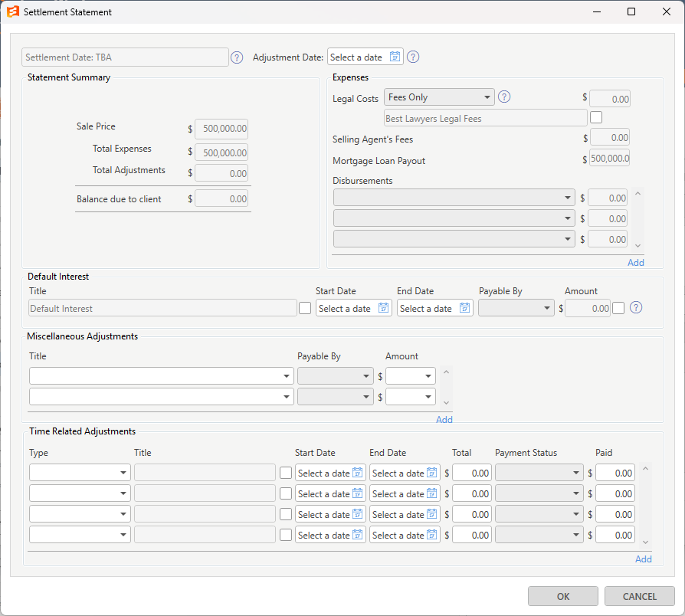Viewport: 685px width, 616px height.
Task: Click the first Time Related Paid amount field
Action: [615, 473]
